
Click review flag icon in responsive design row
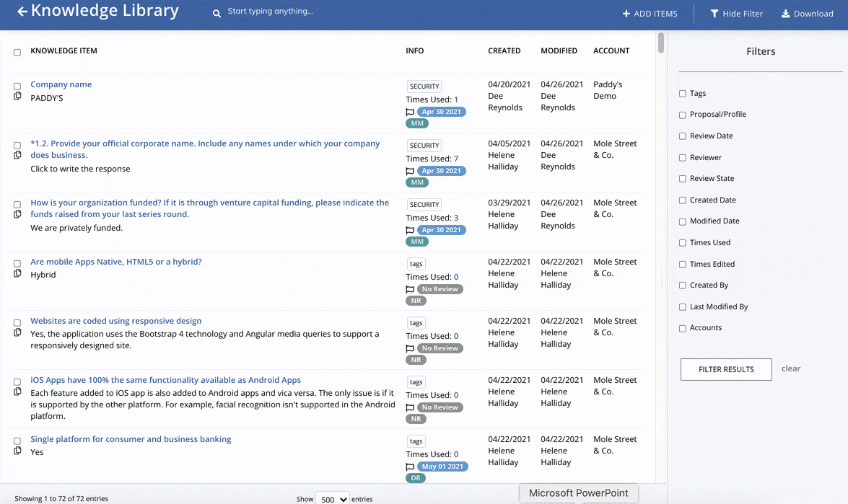410,349
